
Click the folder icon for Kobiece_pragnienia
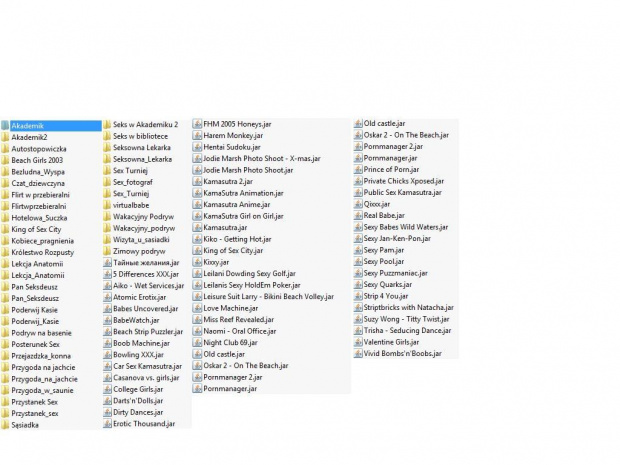tap(5, 241)
